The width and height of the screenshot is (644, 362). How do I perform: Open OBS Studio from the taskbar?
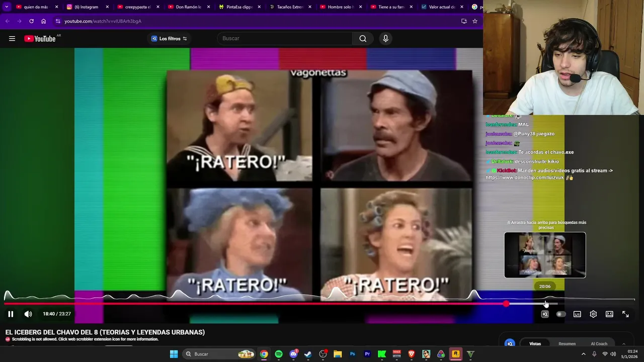pyautogui.click(x=323, y=354)
